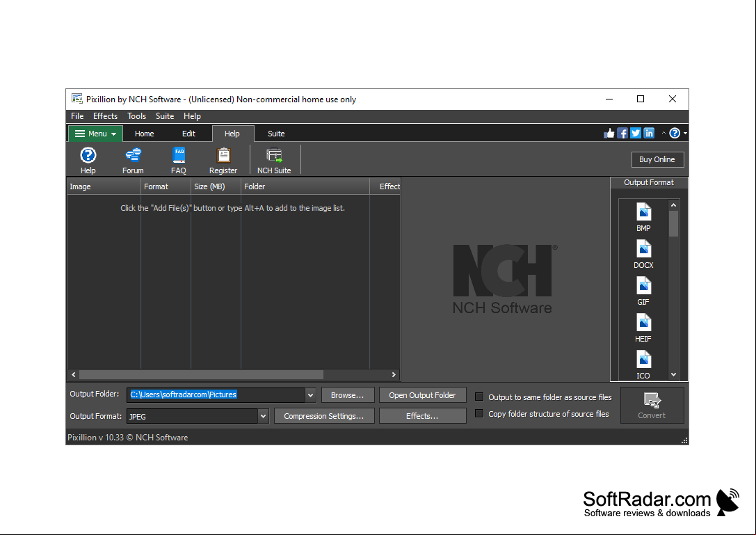Open Compression Settings... button

click(x=324, y=416)
